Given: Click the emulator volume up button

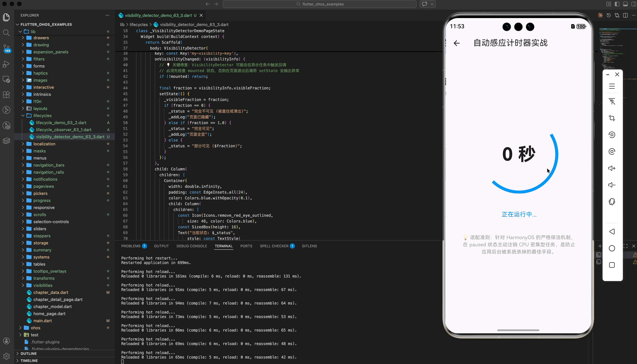Looking at the screenshot, I should [x=612, y=168].
